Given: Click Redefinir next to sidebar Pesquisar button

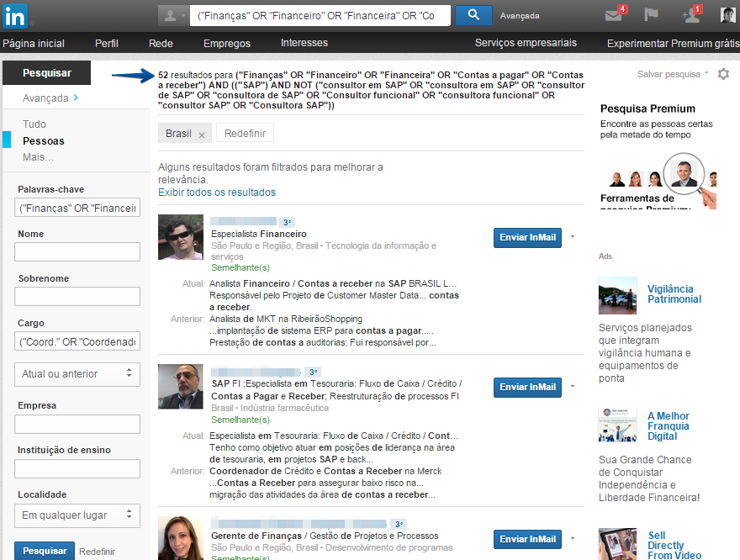Looking at the screenshot, I should 98,552.
